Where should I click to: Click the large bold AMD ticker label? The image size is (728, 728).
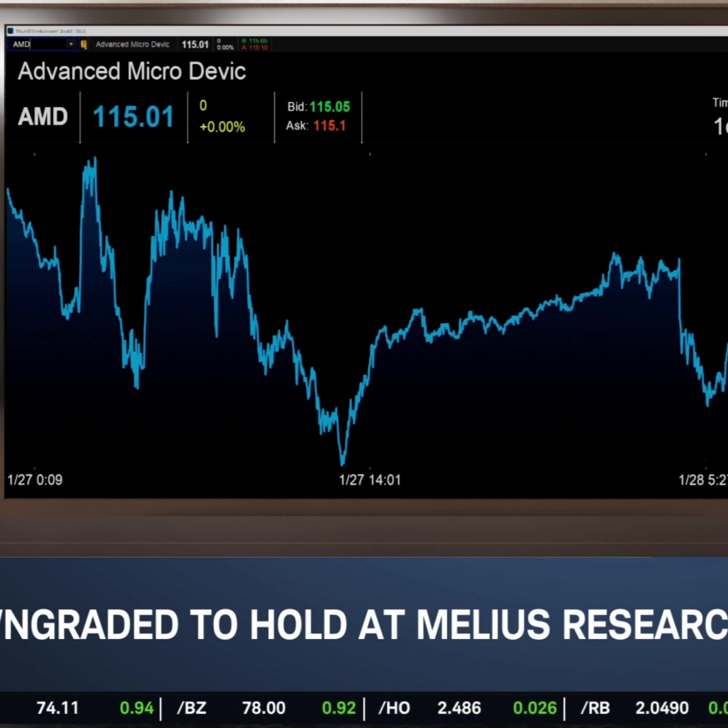click(x=42, y=116)
